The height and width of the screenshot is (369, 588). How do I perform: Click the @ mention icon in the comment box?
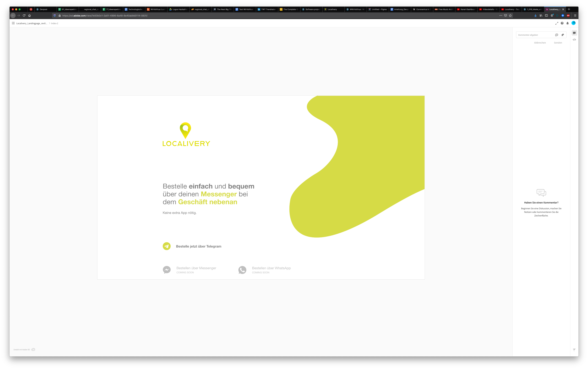[556, 35]
